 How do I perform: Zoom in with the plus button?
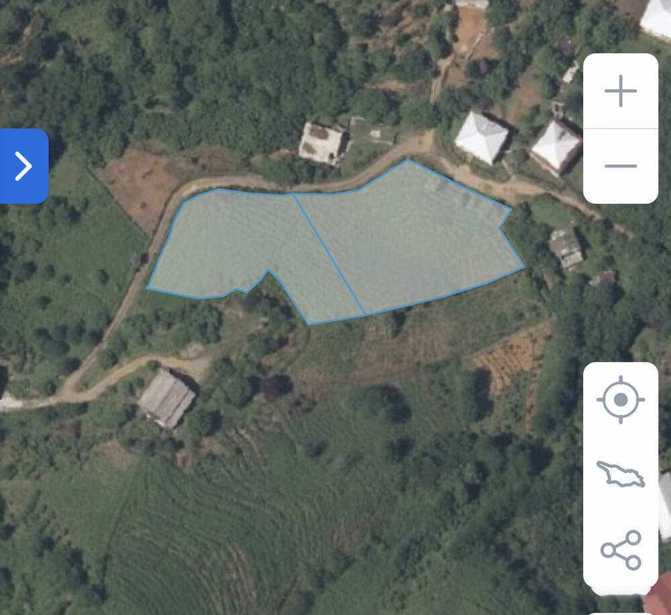tap(621, 91)
